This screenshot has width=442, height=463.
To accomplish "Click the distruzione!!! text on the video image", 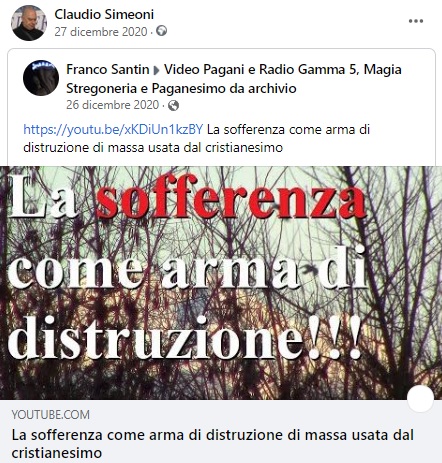I will tap(185, 337).
